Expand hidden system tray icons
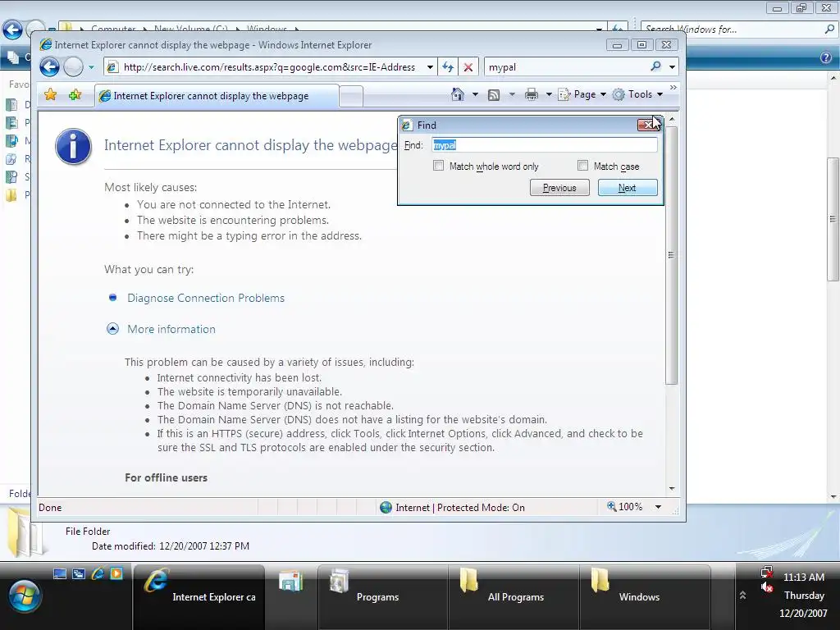The width and height of the screenshot is (840, 630). [x=742, y=596]
